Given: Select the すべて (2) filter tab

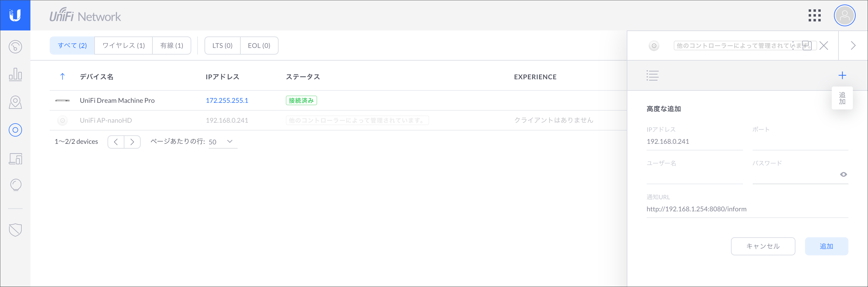Looking at the screenshot, I should [72, 46].
